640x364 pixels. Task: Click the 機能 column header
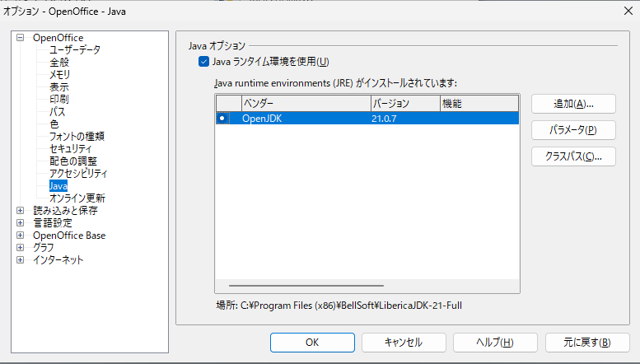(x=479, y=104)
